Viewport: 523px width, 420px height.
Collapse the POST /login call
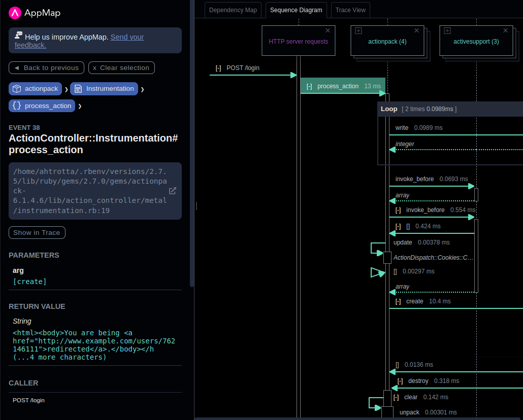[x=218, y=68]
